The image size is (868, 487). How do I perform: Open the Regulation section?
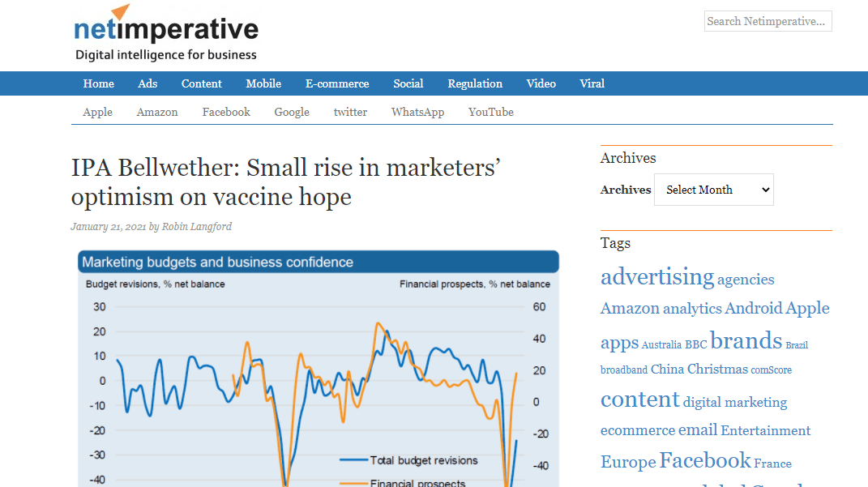475,83
